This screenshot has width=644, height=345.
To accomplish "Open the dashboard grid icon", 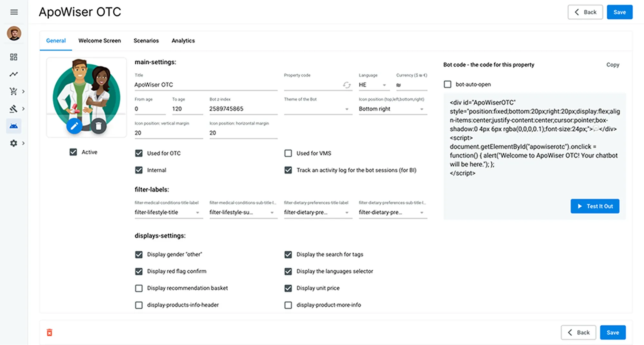I will [14, 57].
